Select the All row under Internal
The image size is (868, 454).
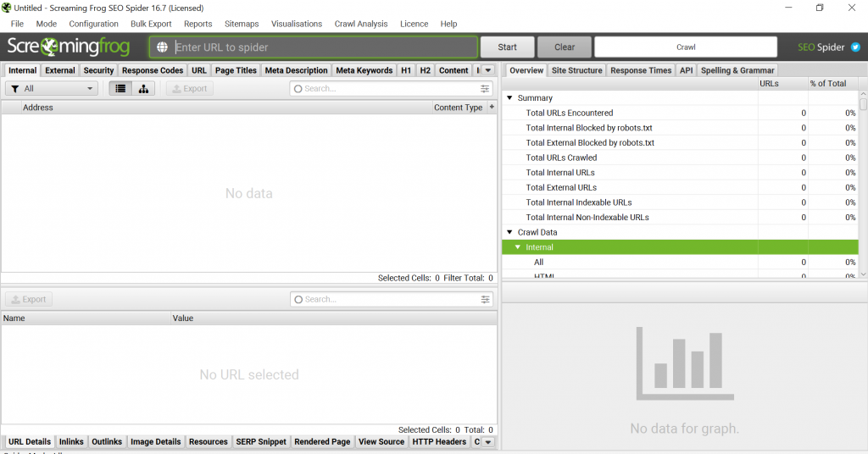tap(681, 262)
